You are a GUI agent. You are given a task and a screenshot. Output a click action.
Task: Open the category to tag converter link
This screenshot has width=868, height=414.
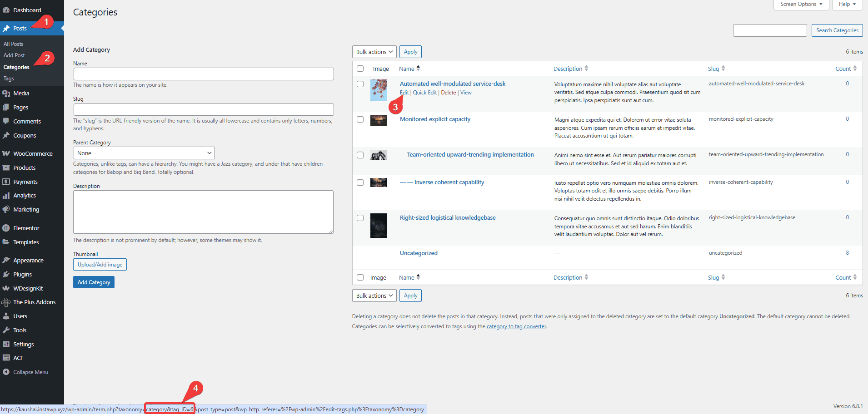click(x=516, y=326)
